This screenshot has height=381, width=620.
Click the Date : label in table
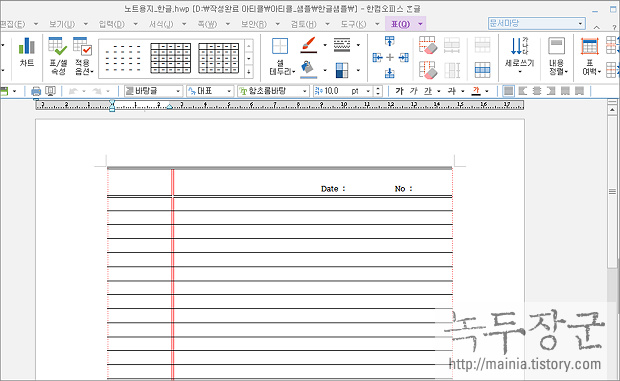tap(333, 189)
